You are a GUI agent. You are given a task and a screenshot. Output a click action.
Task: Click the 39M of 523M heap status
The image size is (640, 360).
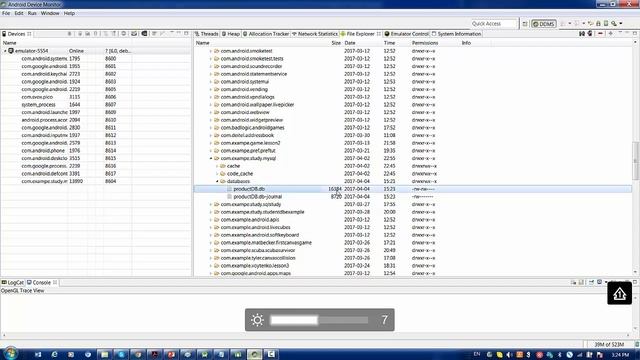[x=609, y=344]
